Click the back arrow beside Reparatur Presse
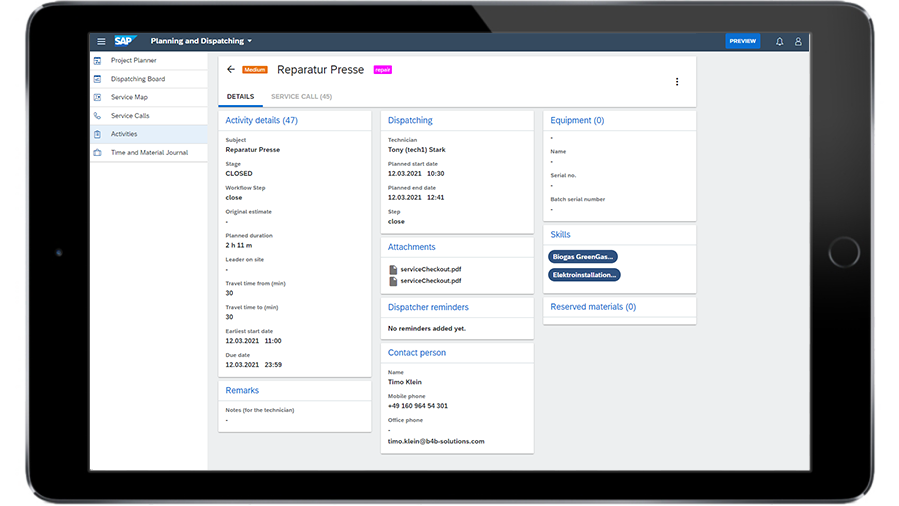This screenshot has height=506, width=899. coord(231,70)
